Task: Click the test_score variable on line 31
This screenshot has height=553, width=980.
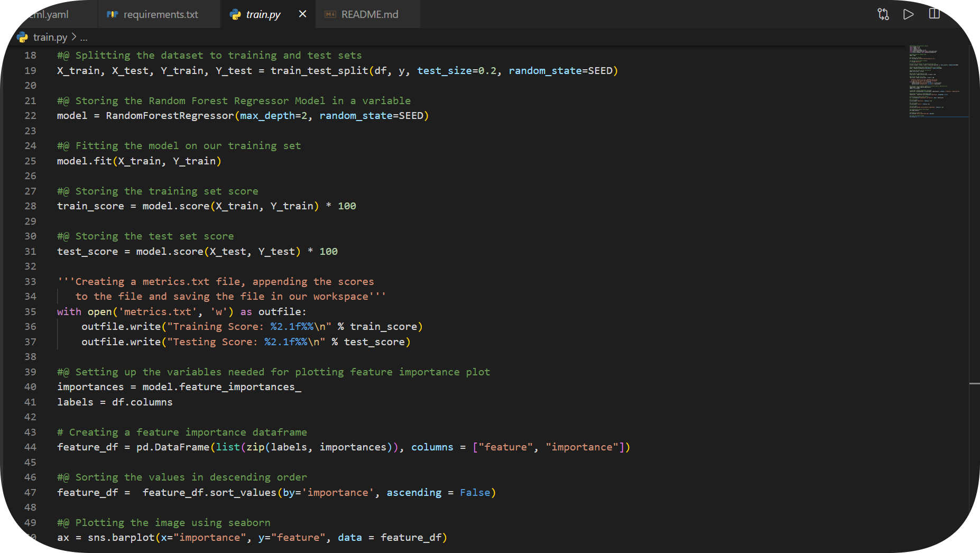Action: pos(88,251)
